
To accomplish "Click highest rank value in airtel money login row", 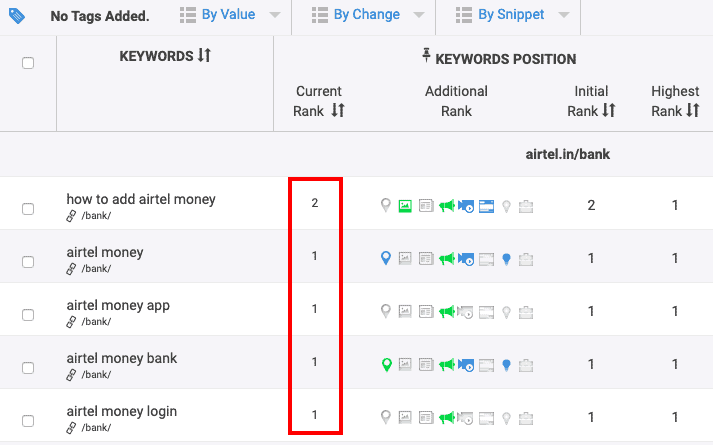I will (675, 417).
